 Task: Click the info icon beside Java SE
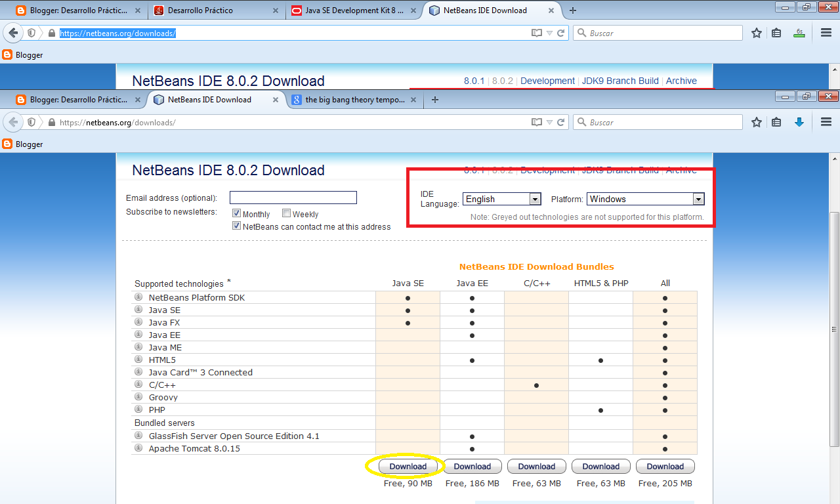click(138, 310)
